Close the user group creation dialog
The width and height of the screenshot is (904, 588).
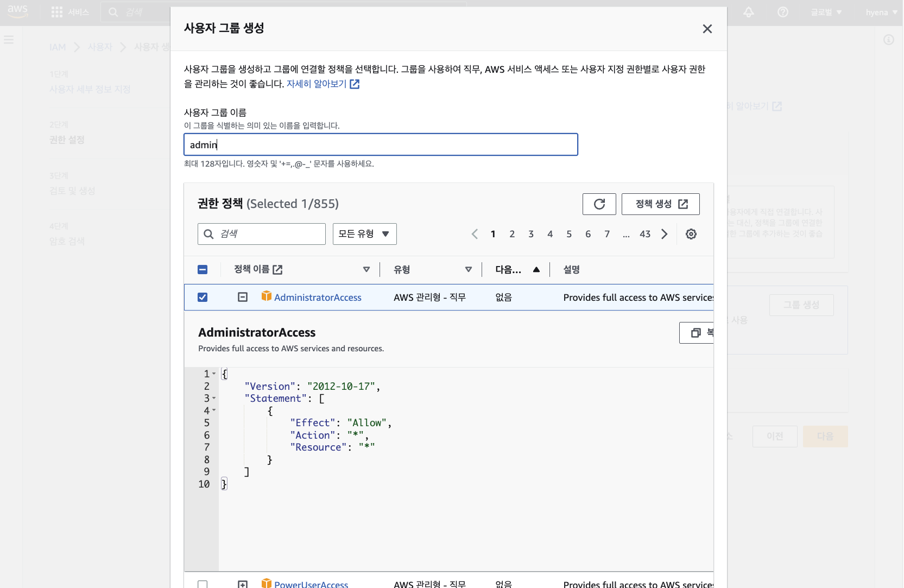(707, 29)
